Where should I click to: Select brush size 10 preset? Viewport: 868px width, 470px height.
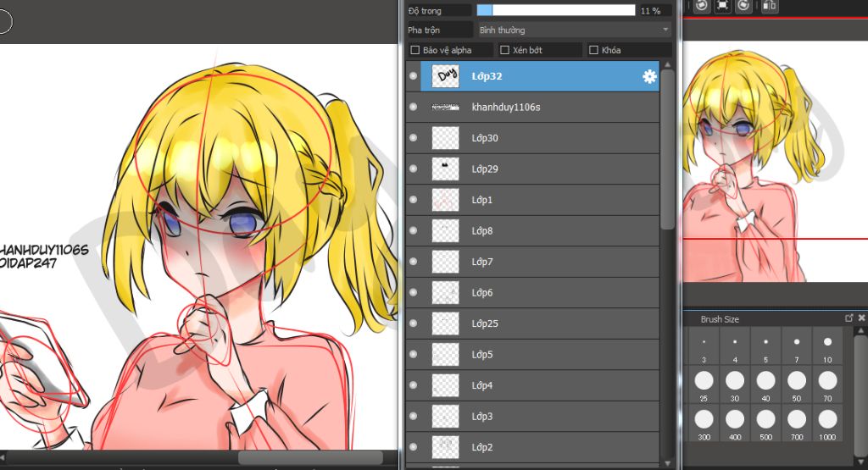(827, 346)
